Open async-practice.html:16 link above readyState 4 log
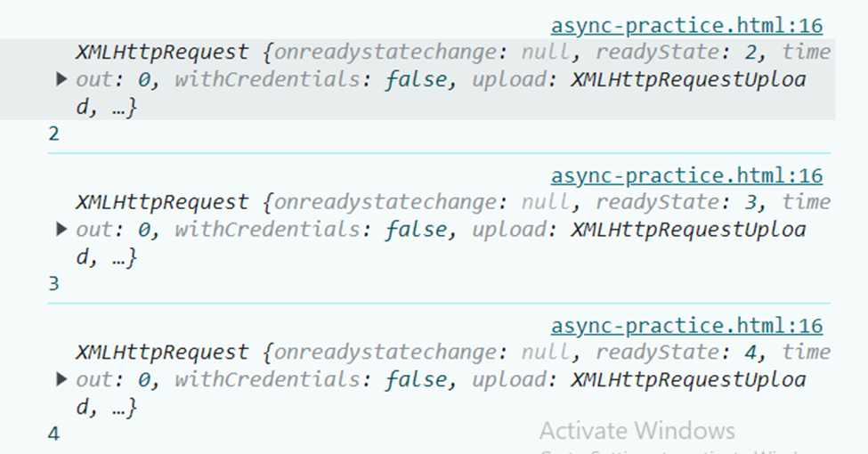 pyautogui.click(x=686, y=326)
